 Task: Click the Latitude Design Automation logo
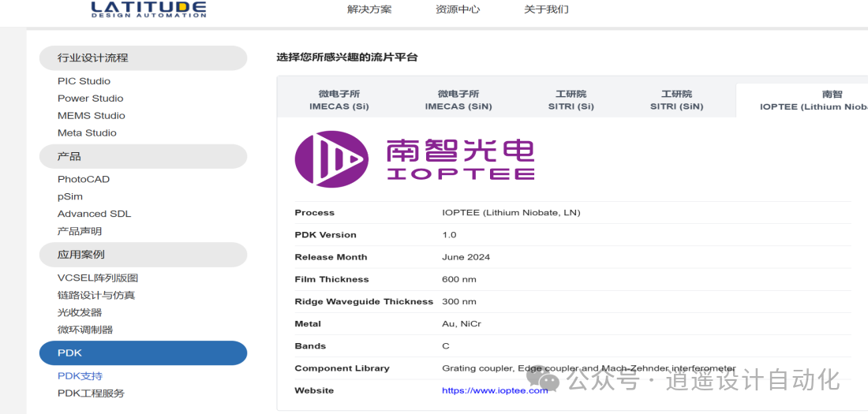pyautogui.click(x=148, y=9)
